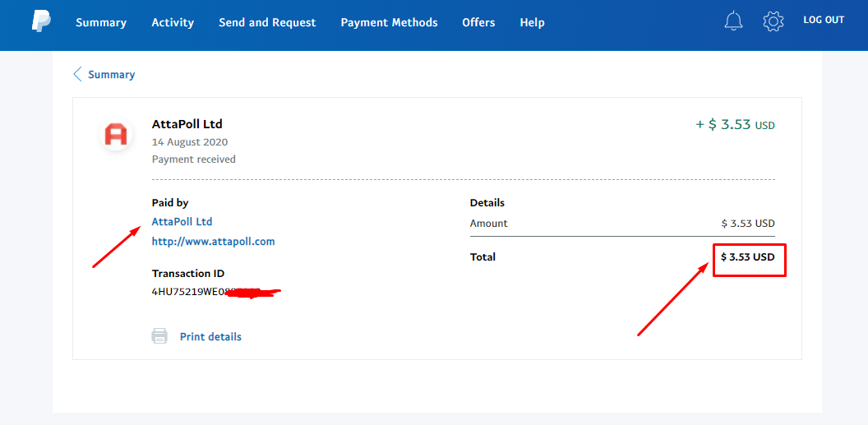Screen dimensions: 868x425
Task: Select the Transaction ID label
Action: (188, 274)
